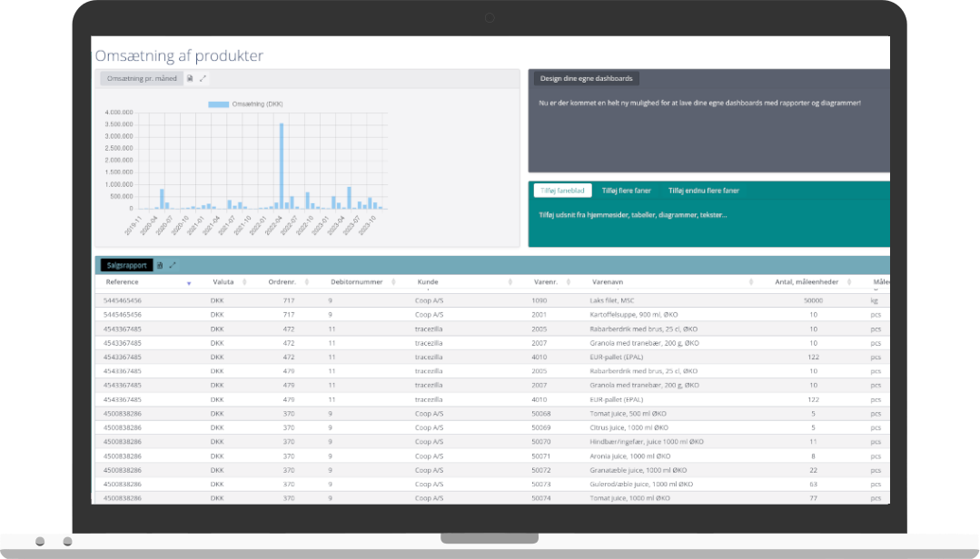Click the sort icon next to Valuta

click(244, 282)
